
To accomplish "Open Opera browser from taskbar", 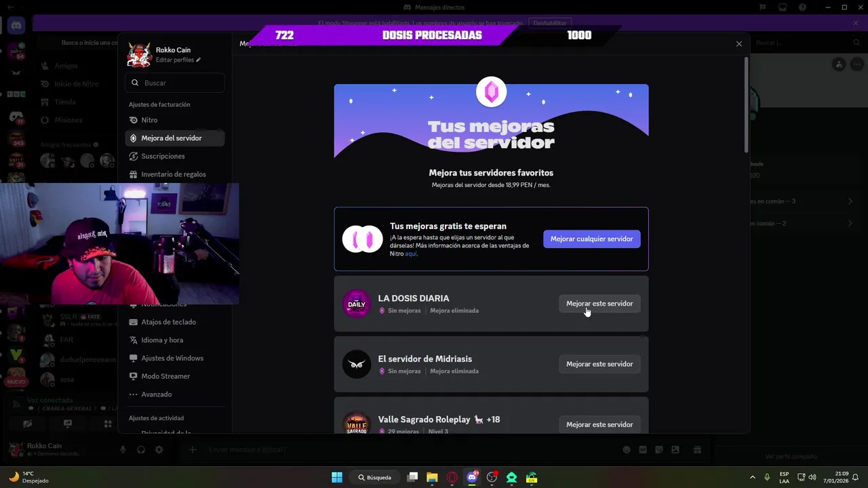I will pos(452,477).
